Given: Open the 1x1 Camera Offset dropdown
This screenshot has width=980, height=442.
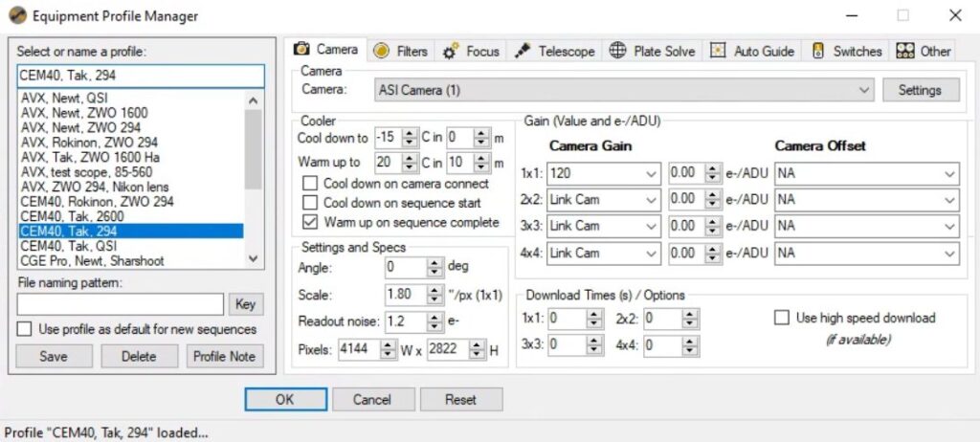Looking at the screenshot, I should click(867, 174).
